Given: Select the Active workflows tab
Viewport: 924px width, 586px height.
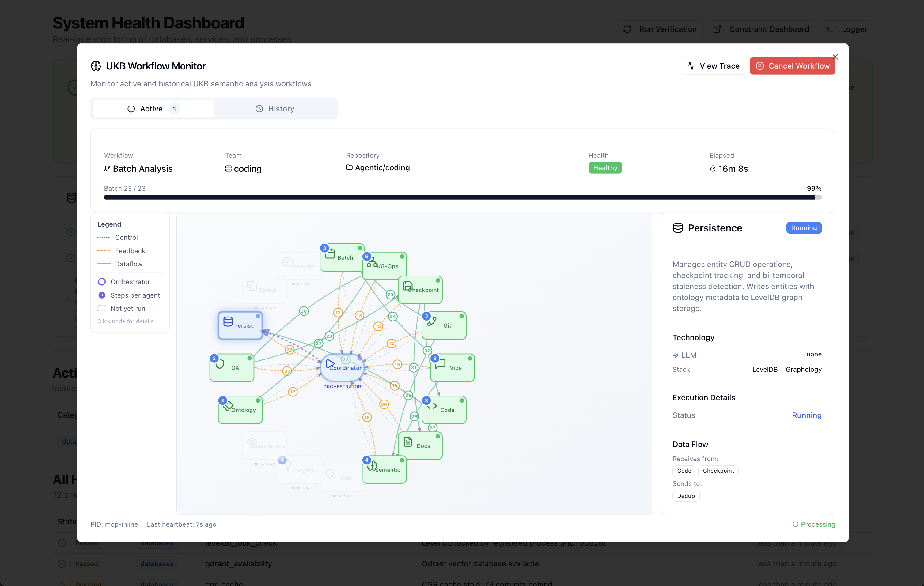Looking at the screenshot, I should click(x=153, y=108).
